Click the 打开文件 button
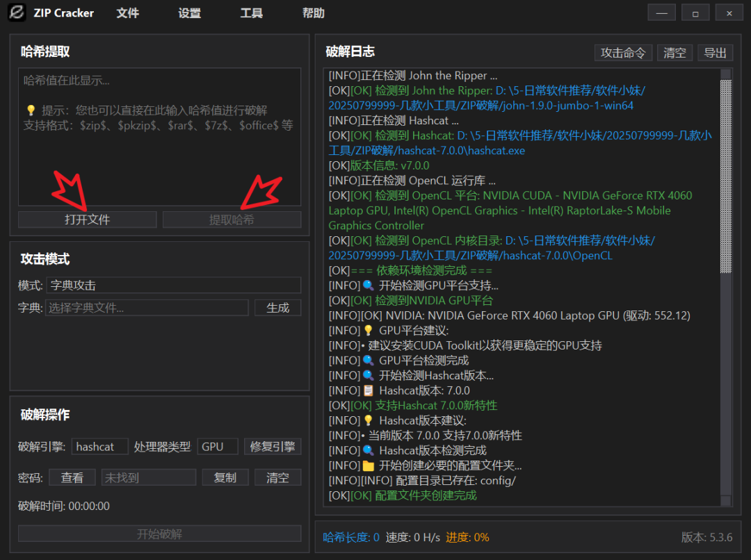The image size is (751, 560). coord(86,220)
